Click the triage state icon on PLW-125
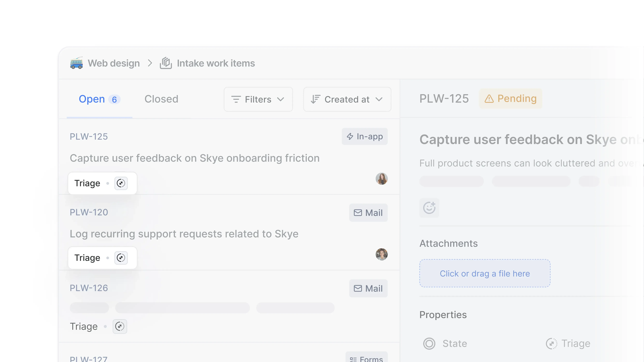This screenshot has width=644, height=362. click(121, 183)
